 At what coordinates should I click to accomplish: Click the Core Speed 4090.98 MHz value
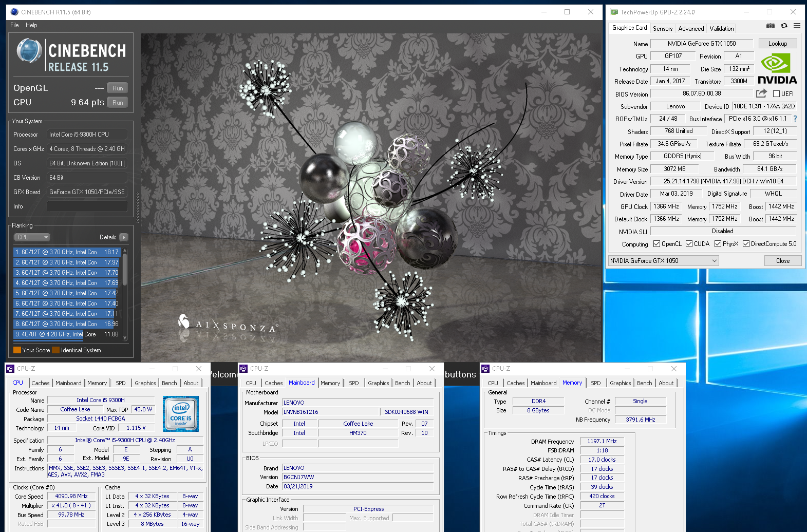click(71, 497)
